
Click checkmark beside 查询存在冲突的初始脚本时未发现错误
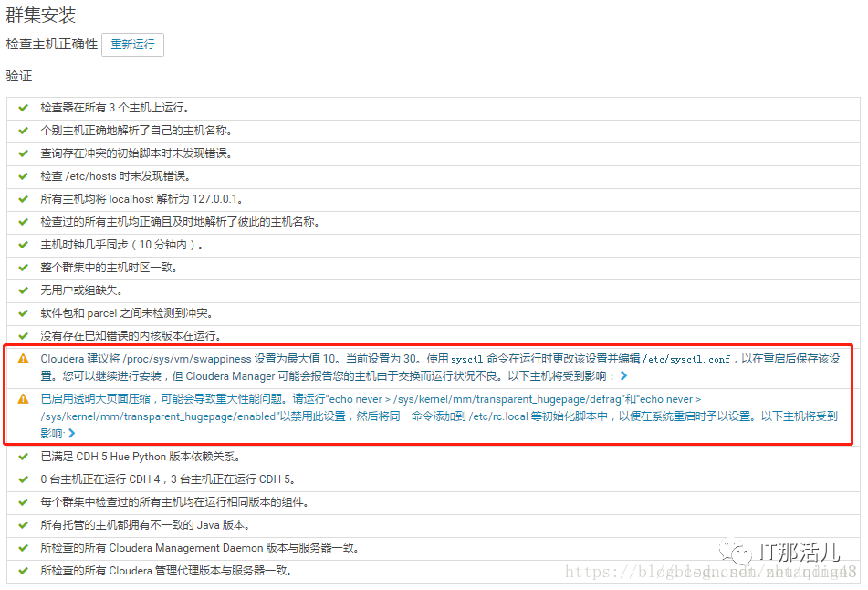23,153
